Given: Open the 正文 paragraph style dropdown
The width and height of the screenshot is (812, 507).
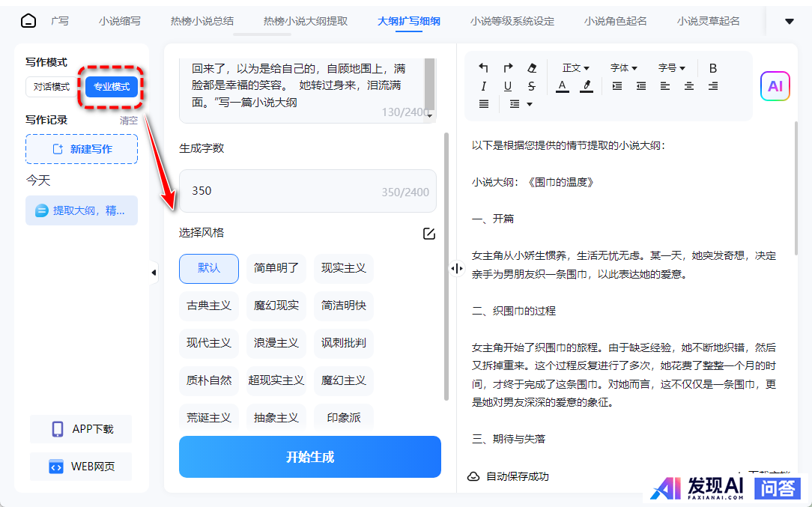Looking at the screenshot, I should tap(576, 68).
